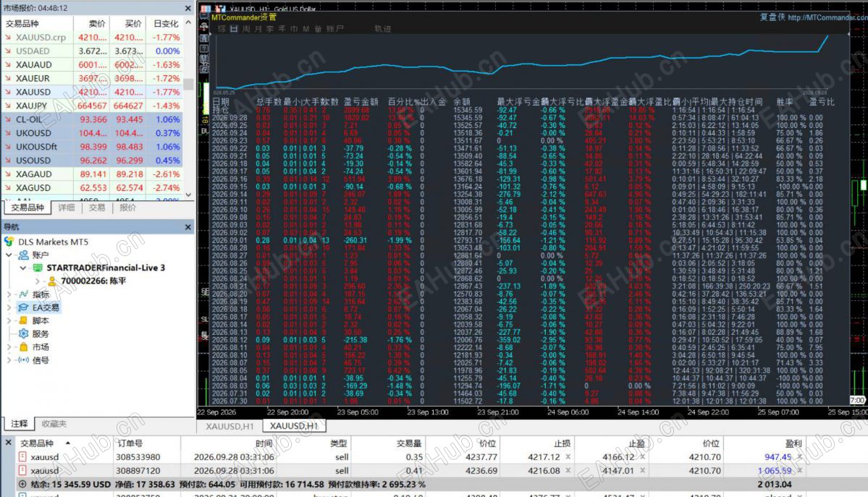Click the down-arrow icon beside CL-OIL
Screen dimensions: 868x497
tap(8, 119)
